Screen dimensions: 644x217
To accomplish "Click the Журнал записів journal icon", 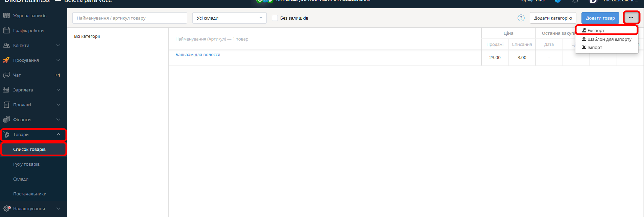I will click(x=6, y=16).
